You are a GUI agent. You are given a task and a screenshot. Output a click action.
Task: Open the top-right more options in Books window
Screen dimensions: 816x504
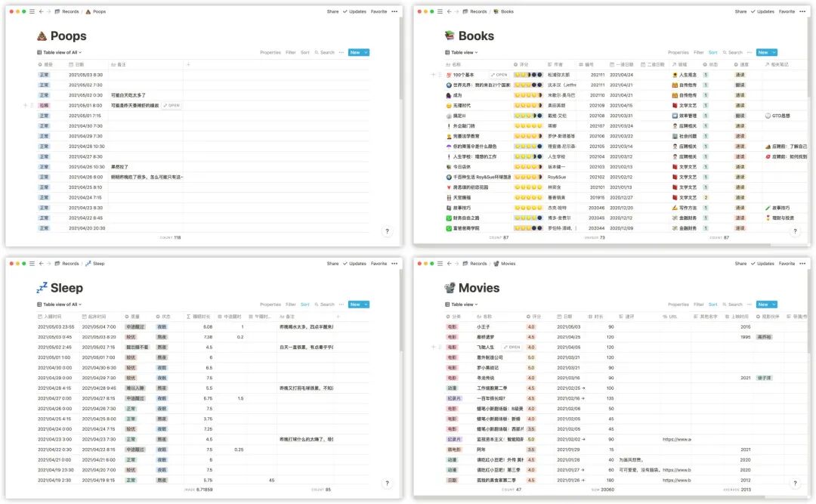coord(802,11)
